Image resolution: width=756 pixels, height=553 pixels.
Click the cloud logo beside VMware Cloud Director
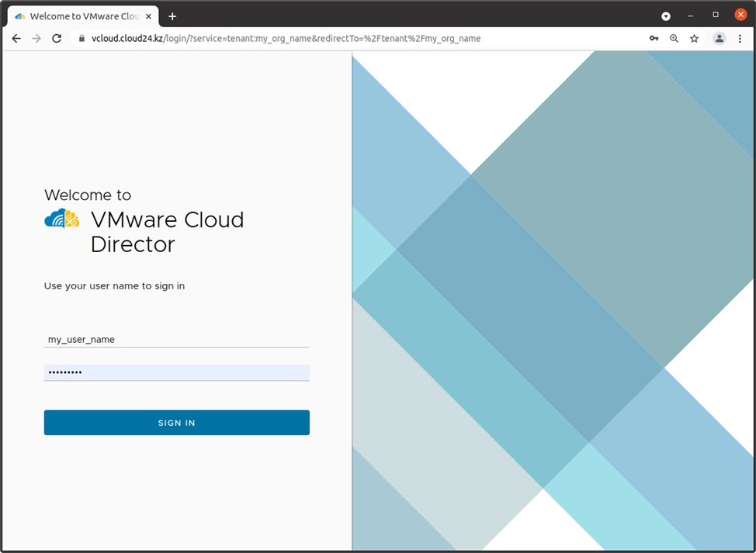point(61,219)
